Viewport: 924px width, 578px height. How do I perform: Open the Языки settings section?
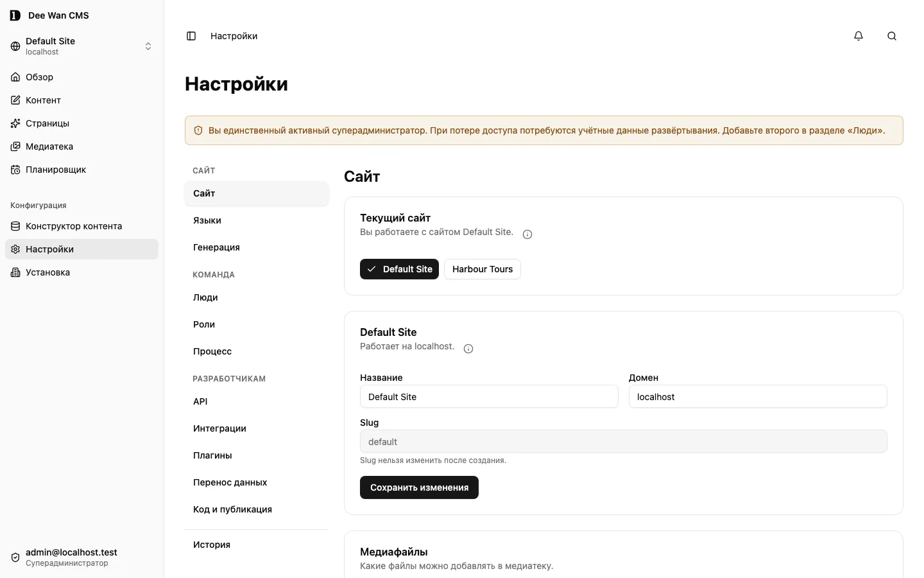click(x=257, y=220)
